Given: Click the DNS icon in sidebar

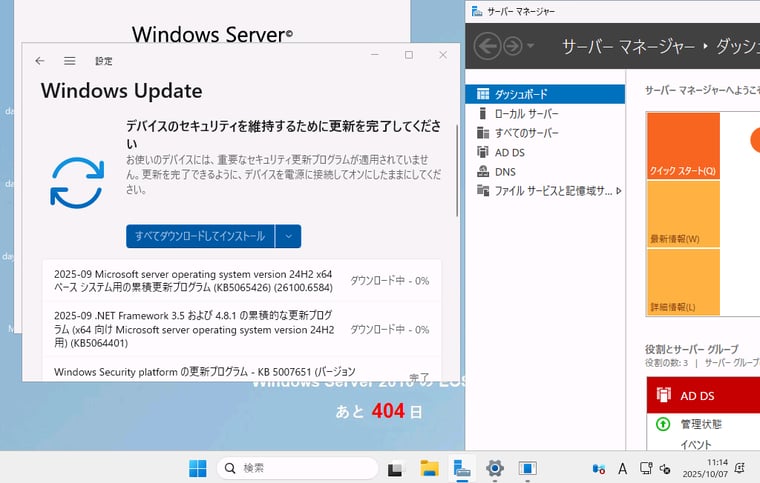Looking at the screenshot, I should [483, 171].
